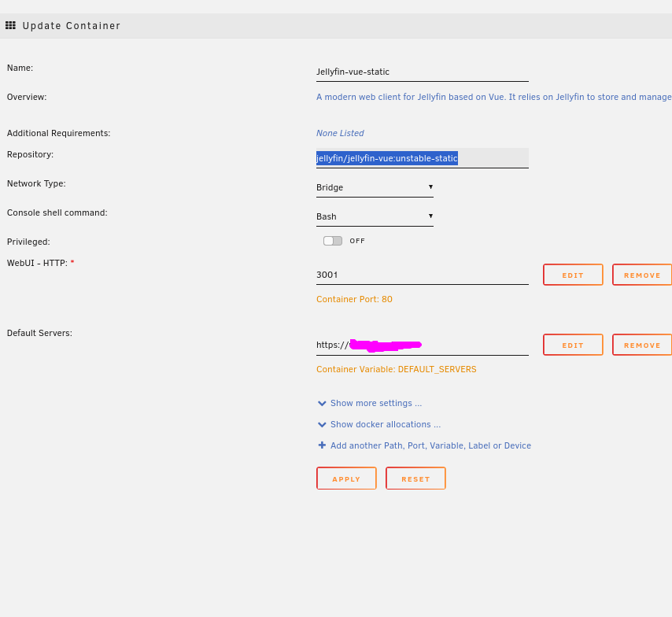Click REMOVE next to Default Servers
The height and width of the screenshot is (617, 672).
(x=641, y=345)
